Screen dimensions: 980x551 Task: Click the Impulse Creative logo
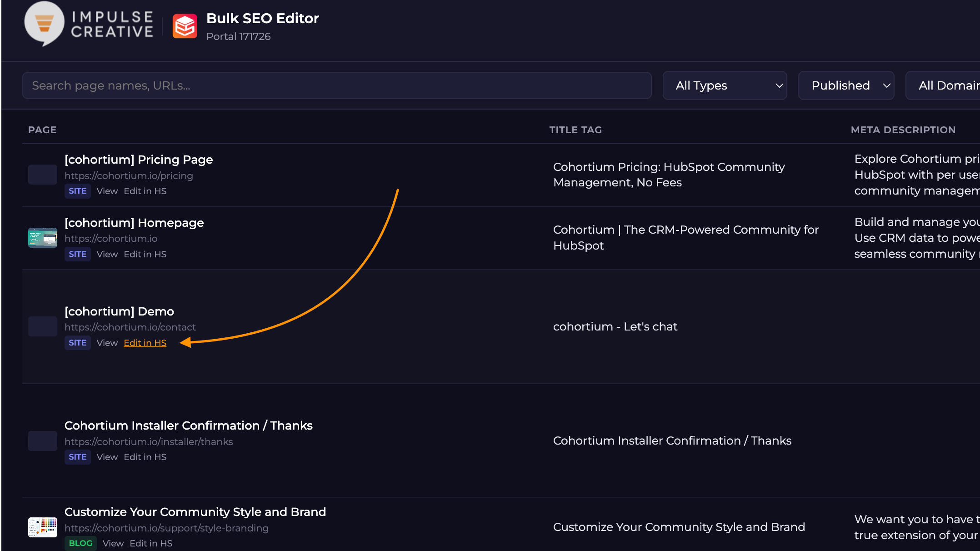(x=89, y=24)
